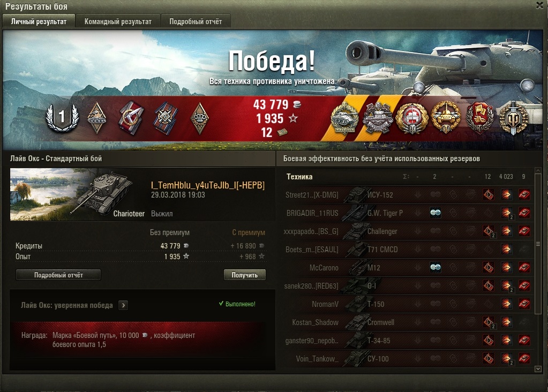The height and width of the screenshot is (392, 548).
Task: Click the Техника column header
Action: tap(299, 177)
